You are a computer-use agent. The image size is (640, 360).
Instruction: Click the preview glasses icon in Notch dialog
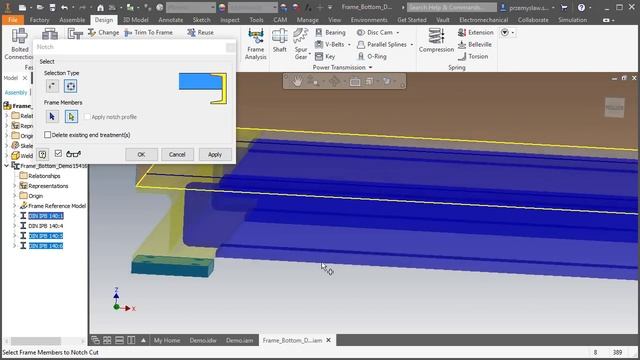click(x=73, y=154)
